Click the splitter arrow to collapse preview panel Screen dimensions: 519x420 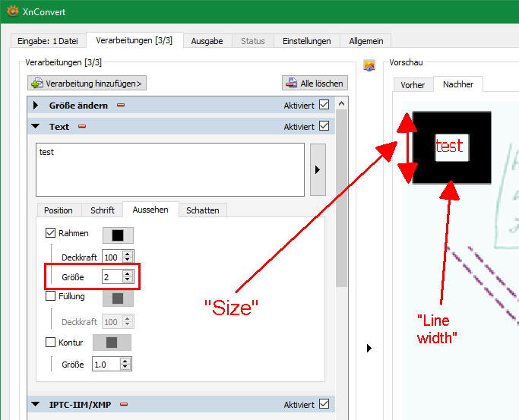(369, 348)
